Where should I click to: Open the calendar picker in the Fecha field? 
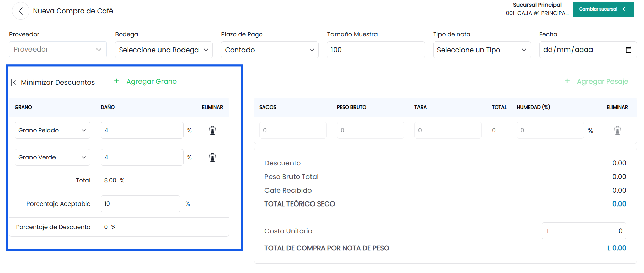(628, 50)
